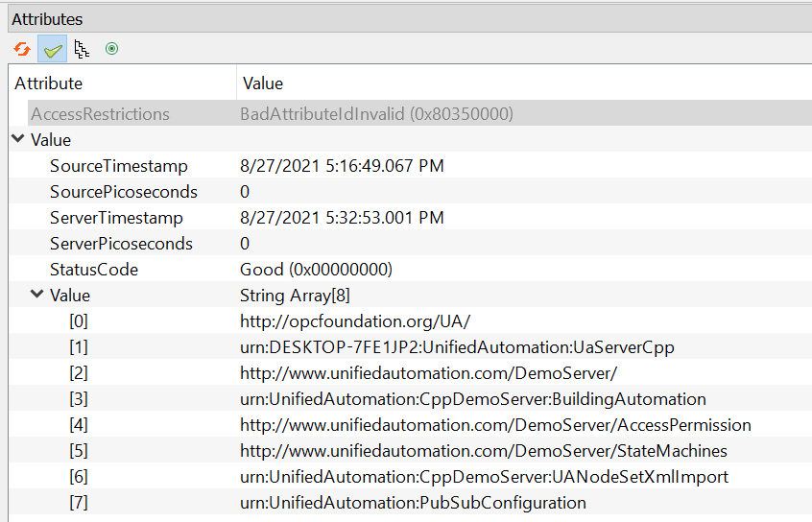
Task: Select array entry [7] PubSubConfiguration
Action: click(x=410, y=502)
